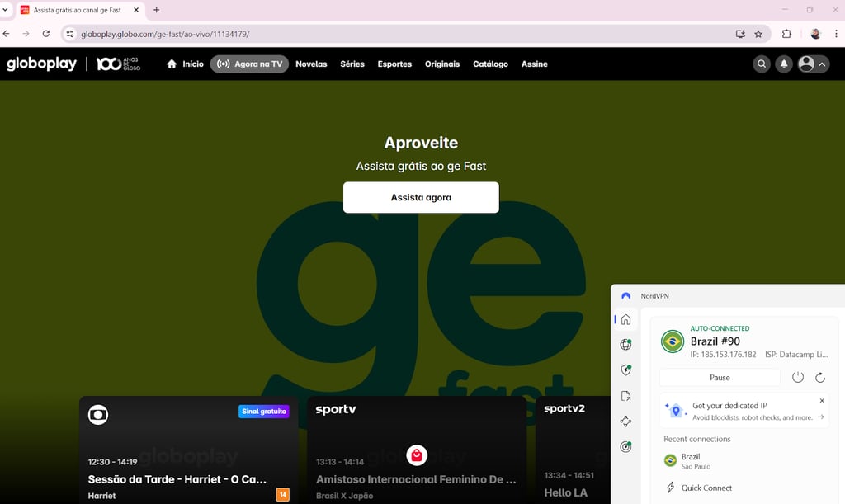Open Chrome three-dot menu
This screenshot has width=845, height=504.
(836, 34)
